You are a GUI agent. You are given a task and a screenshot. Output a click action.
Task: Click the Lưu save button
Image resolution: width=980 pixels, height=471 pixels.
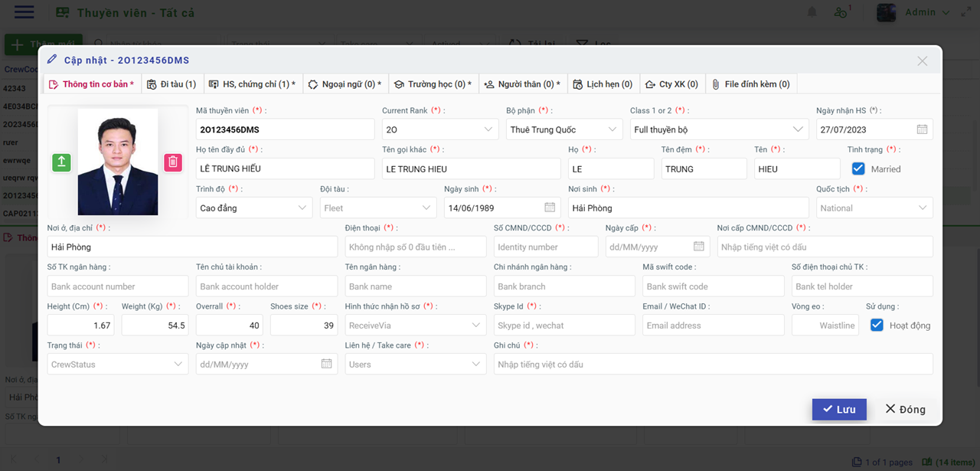839,410
